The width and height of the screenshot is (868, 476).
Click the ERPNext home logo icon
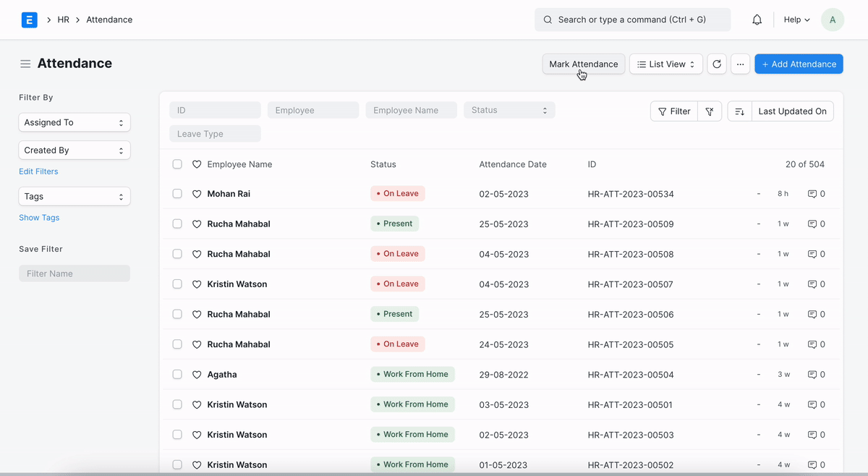click(29, 20)
